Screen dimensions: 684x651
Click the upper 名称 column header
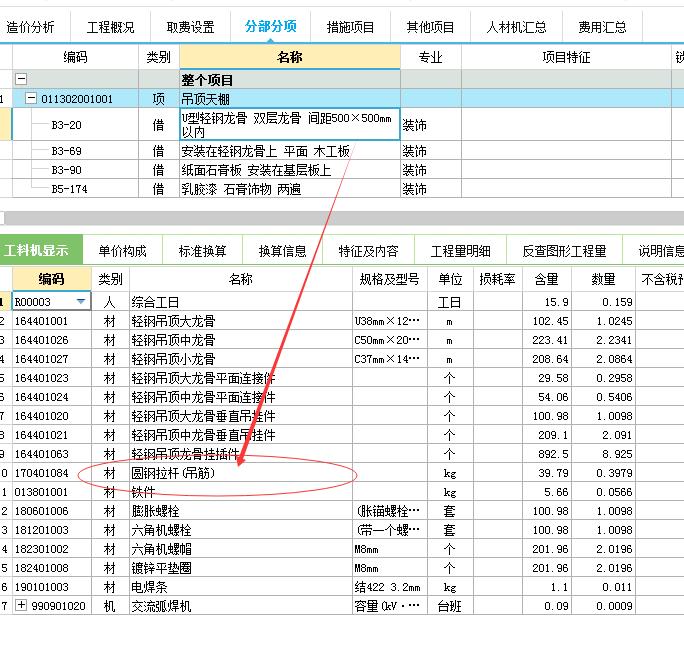tap(290, 57)
